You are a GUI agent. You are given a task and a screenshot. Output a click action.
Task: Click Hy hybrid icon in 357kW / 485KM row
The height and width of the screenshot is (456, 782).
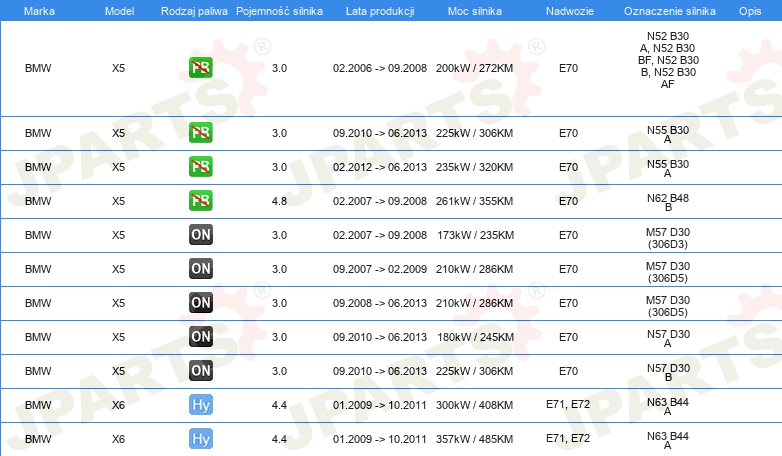click(x=200, y=439)
